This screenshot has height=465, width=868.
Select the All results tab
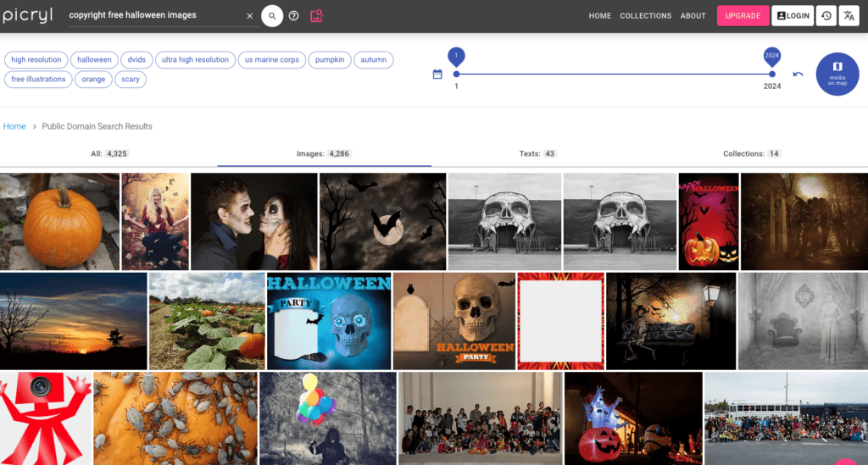[x=108, y=154]
